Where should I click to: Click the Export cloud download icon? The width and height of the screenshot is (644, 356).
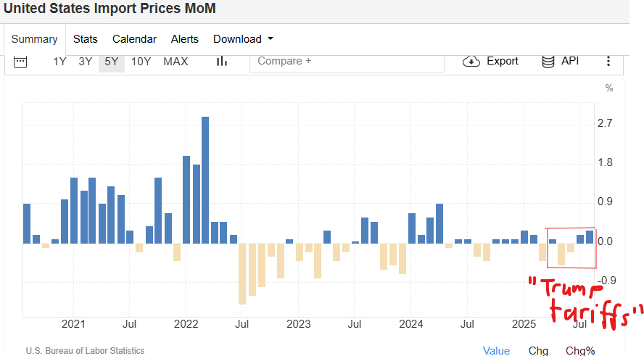[x=471, y=62]
